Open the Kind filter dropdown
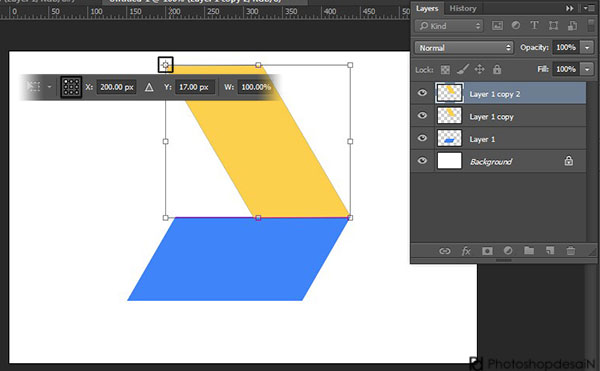The image size is (600, 371). click(449, 26)
